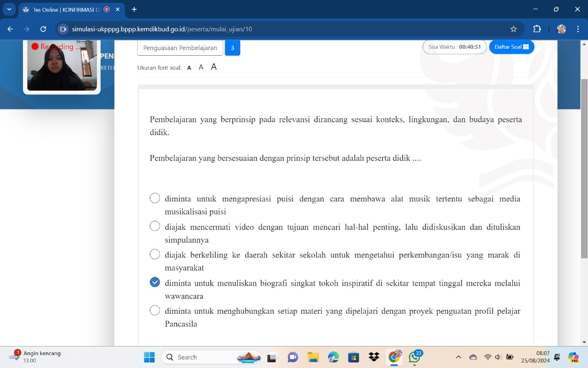Image resolution: width=588 pixels, height=368 pixels.
Task: Set largest question font size A
Action: click(214, 67)
